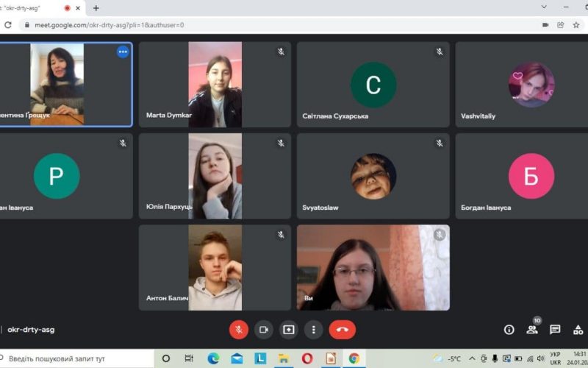This screenshot has width=588, height=368.
Task: Open the three-dot more options menu
Action: [x=314, y=330]
